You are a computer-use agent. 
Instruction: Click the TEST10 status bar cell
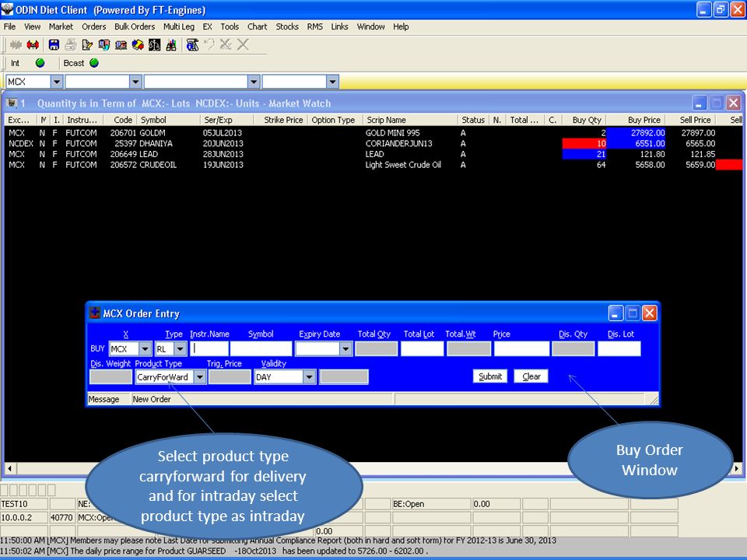(24, 504)
